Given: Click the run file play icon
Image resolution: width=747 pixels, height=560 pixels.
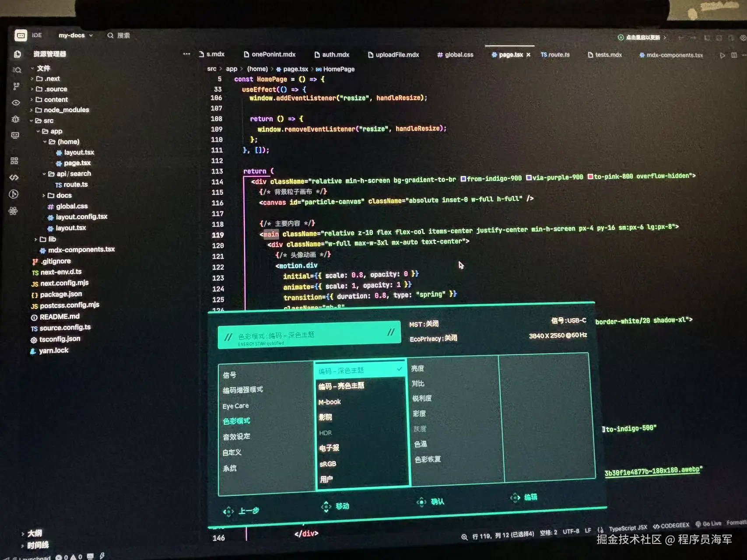Looking at the screenshot, I should [x=722, y=55].
